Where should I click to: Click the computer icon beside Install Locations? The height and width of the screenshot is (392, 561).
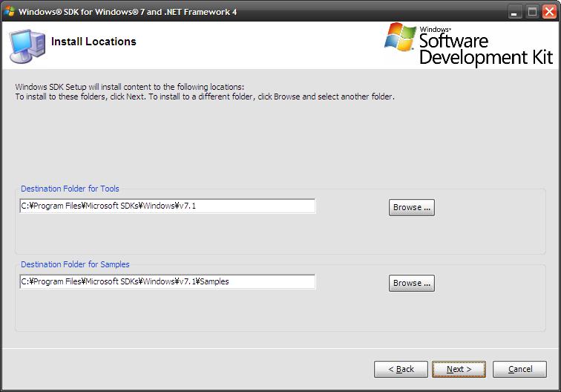point(27,46)
